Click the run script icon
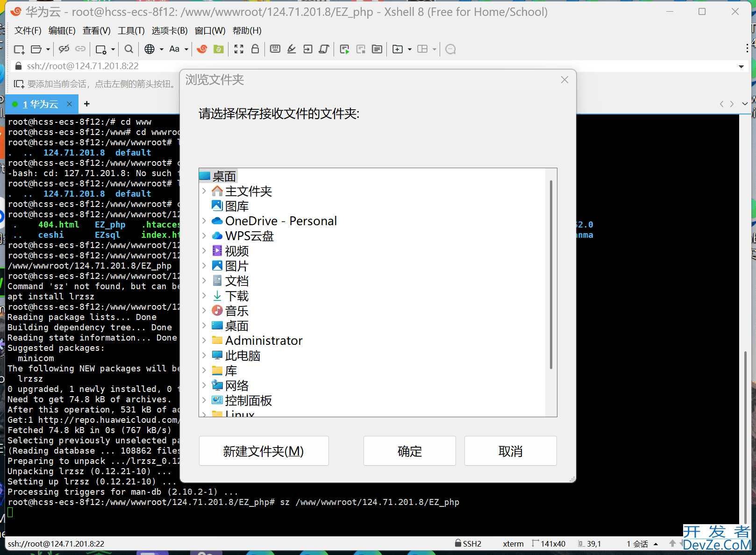 [345, 49]
